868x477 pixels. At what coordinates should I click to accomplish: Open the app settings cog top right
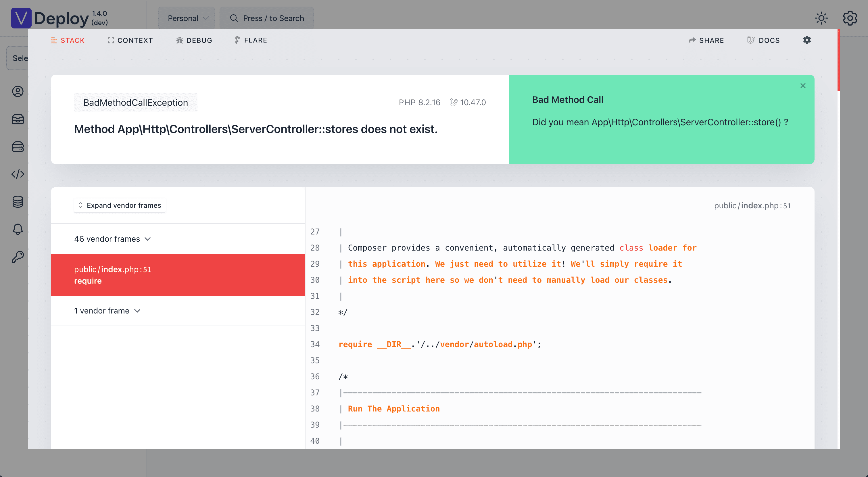pyautogui.click(x=850, y=18)
